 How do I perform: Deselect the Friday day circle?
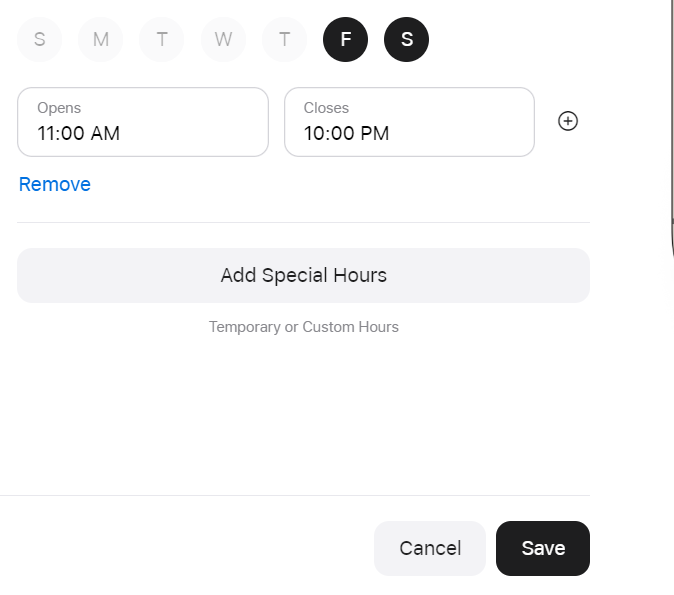pos(346,40)
